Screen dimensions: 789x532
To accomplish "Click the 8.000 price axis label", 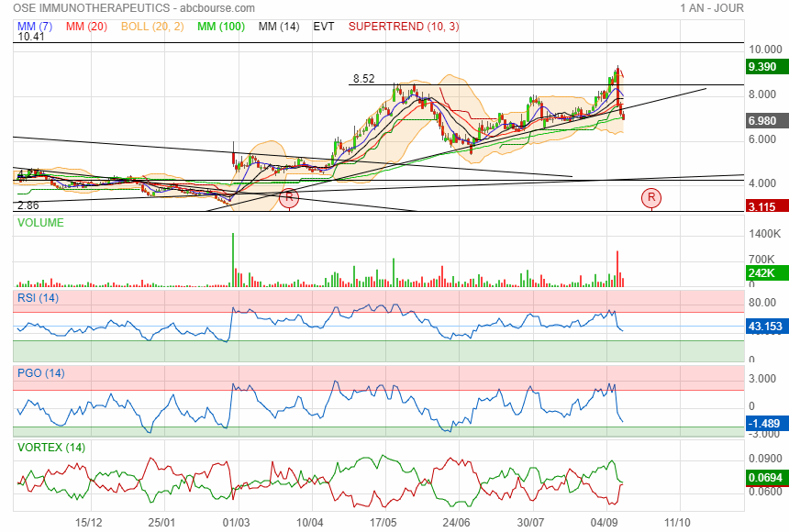I will 762,94.
